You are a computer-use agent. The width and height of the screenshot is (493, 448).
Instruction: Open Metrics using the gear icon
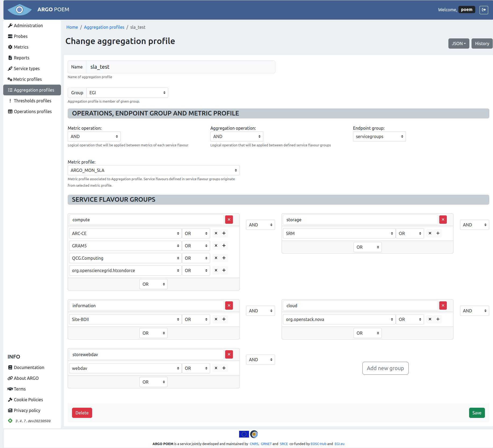[x=10, y=47]
